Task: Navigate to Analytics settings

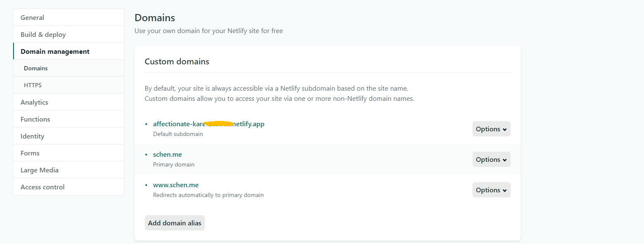Action: click(x=34, y=102)
